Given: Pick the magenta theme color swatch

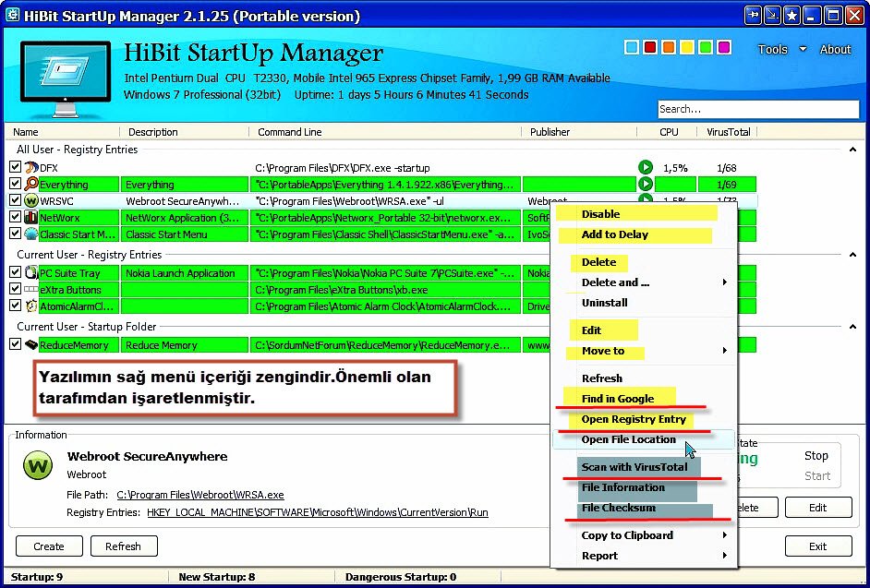Looking at the screenshot, I should [x=724, y=47].
